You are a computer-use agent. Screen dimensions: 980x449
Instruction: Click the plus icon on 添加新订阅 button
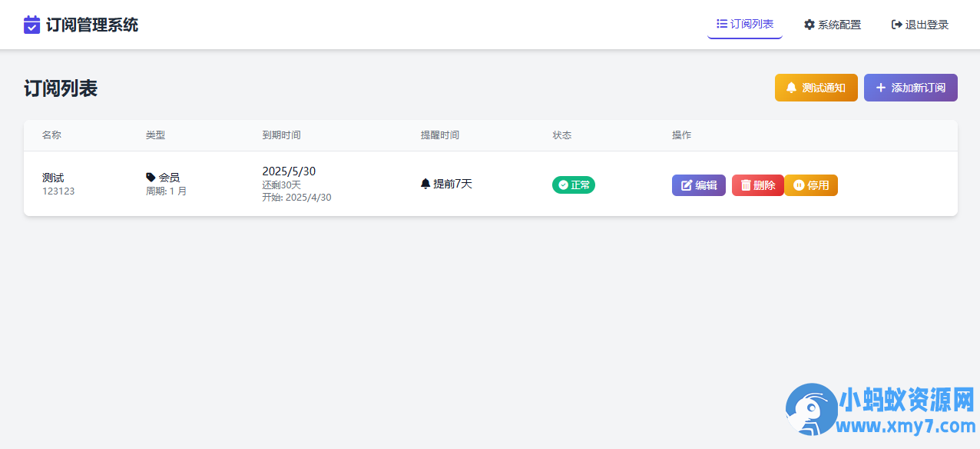pos(880,88)
